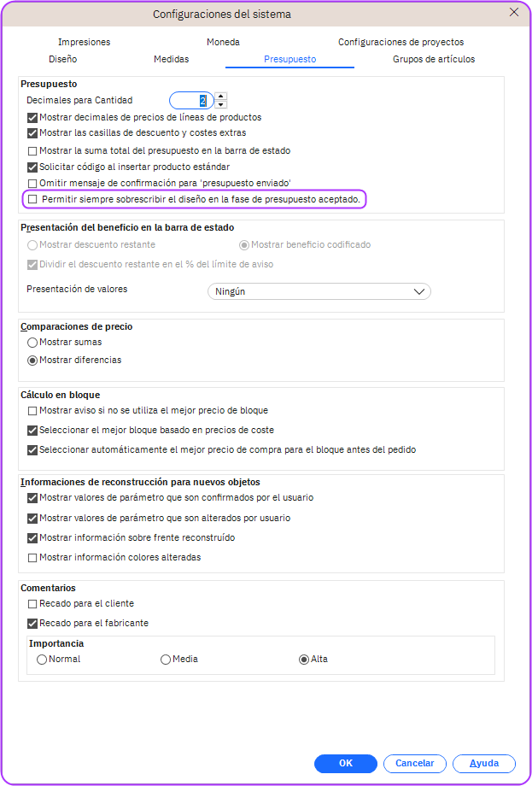Close the Configuraciones del sistema dialog
This screenshot has width=532, height=786.
point(514,13)
